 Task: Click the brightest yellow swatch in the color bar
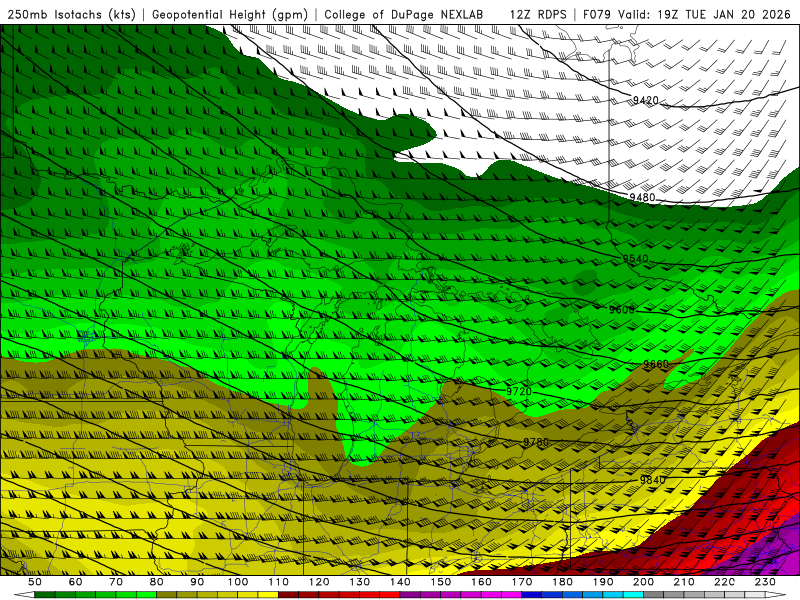268,594
